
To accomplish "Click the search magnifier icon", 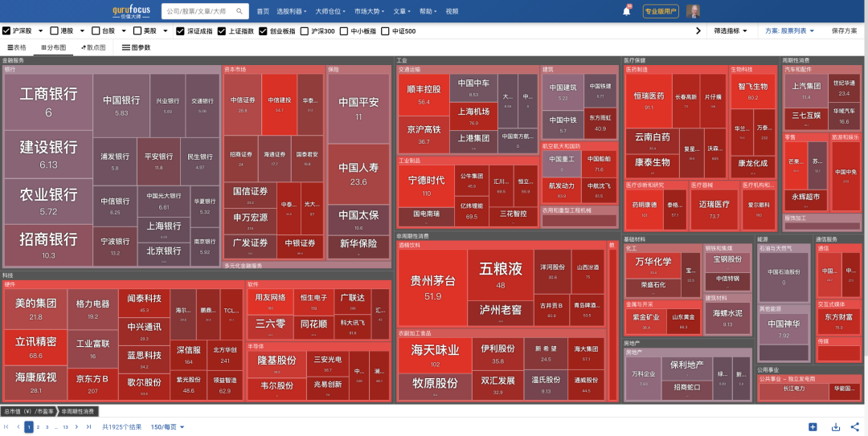I will click(240, 11).
